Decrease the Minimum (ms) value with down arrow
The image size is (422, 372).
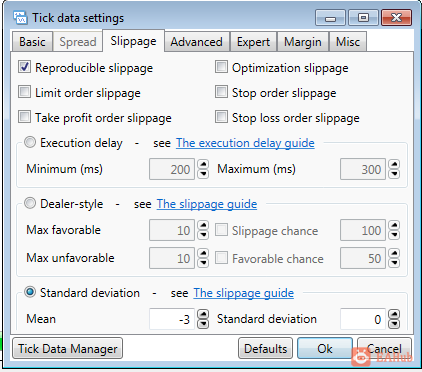(203, 174)
